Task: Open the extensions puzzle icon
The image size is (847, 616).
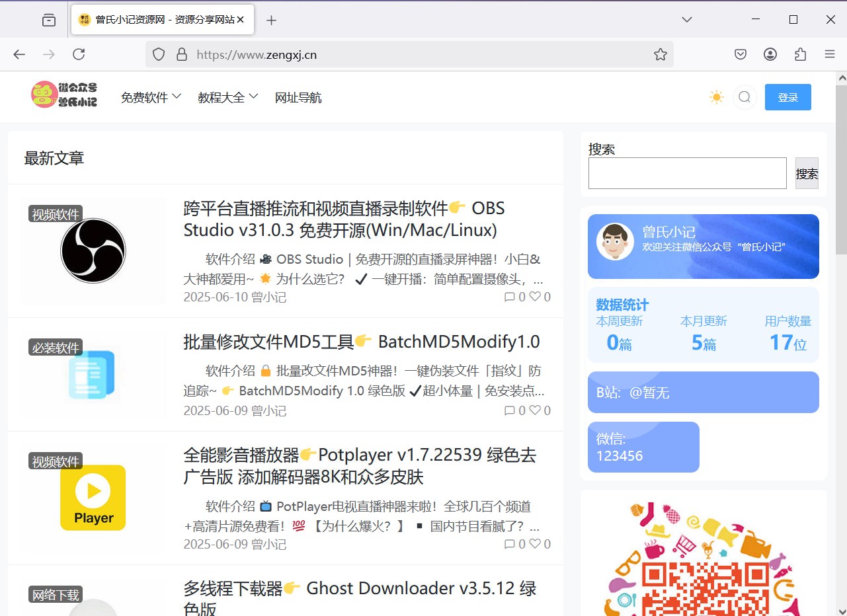Action: click(x=800, y=54)
